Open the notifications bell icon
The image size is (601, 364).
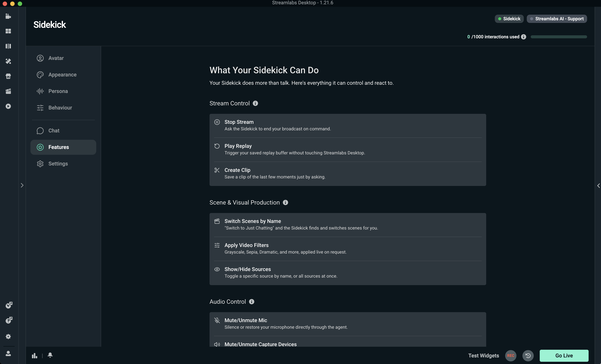[x=50, y=355]
